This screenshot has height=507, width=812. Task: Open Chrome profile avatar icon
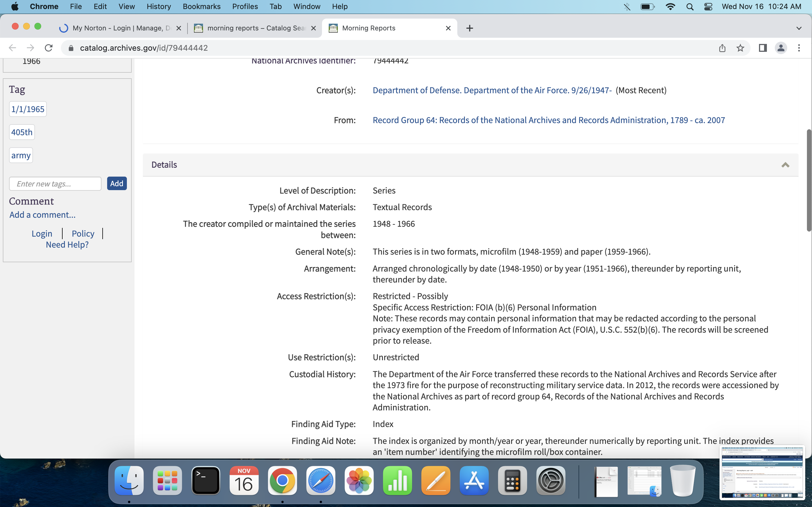point(781,48)
